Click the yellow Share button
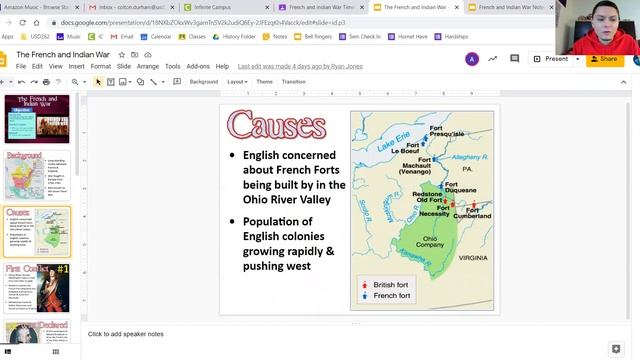640x360 pixels. point(604,59)
